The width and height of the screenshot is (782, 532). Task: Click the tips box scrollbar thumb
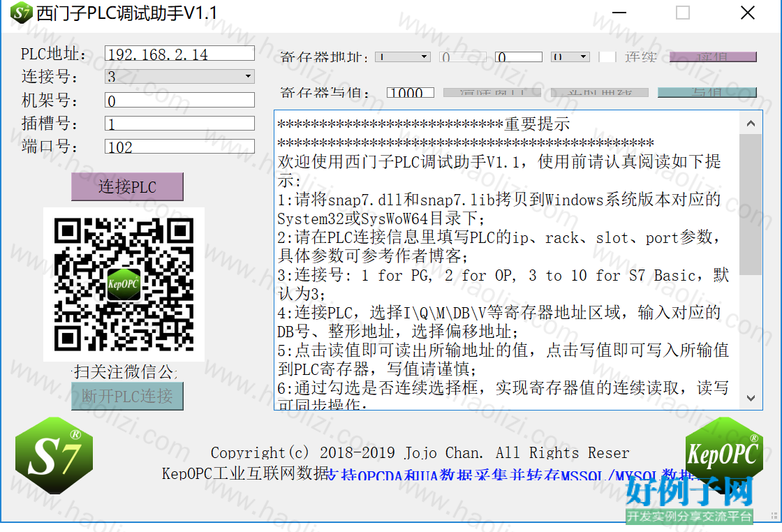(751, 205)
